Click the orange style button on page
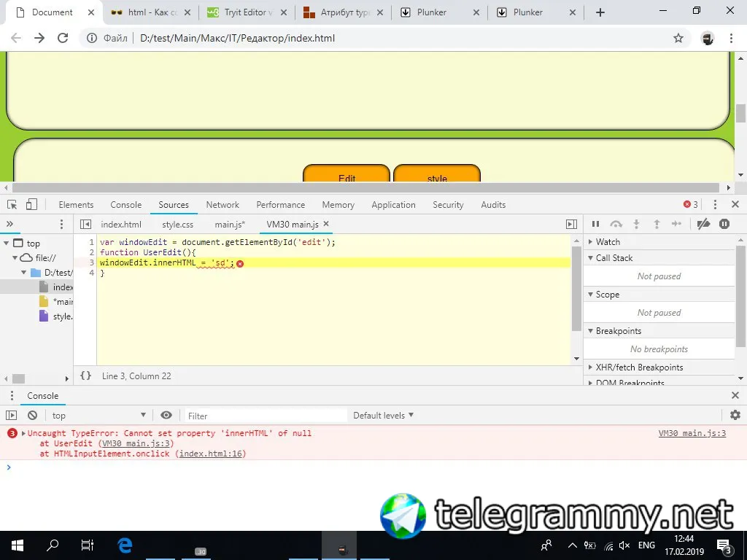Screen dimensions: 747x560 click(x=437, y=174)
